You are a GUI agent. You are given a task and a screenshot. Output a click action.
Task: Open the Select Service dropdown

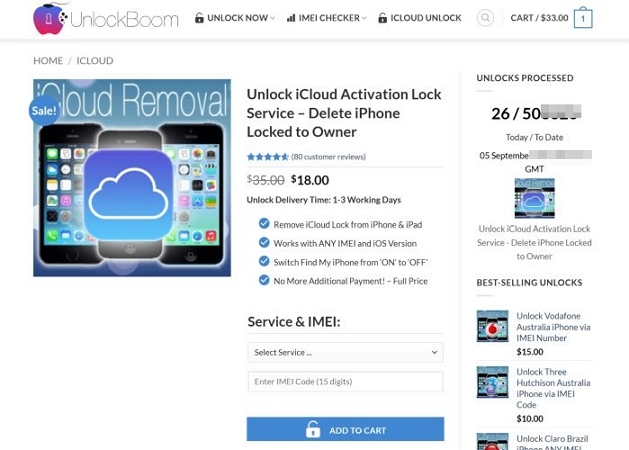tap(345, 352)
